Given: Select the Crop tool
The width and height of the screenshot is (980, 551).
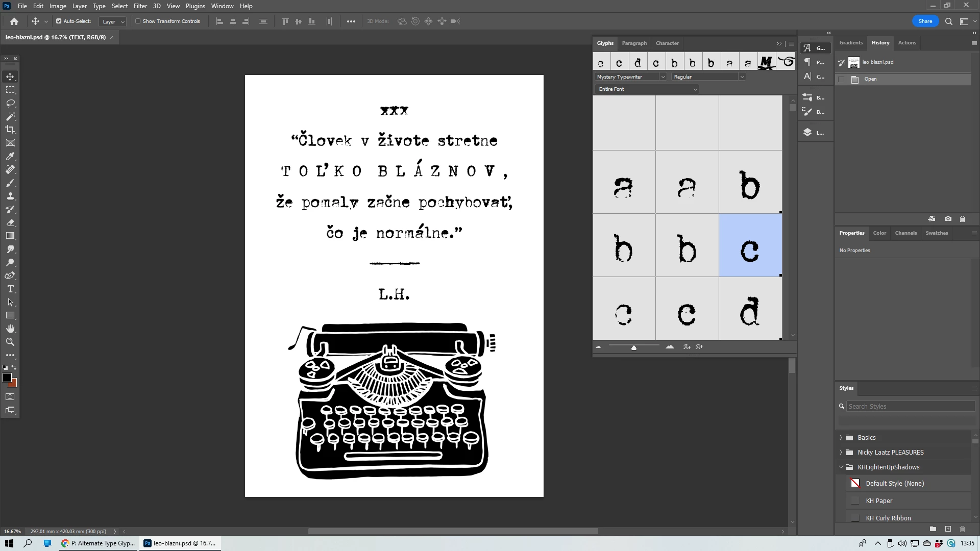Looking at the screenshot, I should pos(10,130).
